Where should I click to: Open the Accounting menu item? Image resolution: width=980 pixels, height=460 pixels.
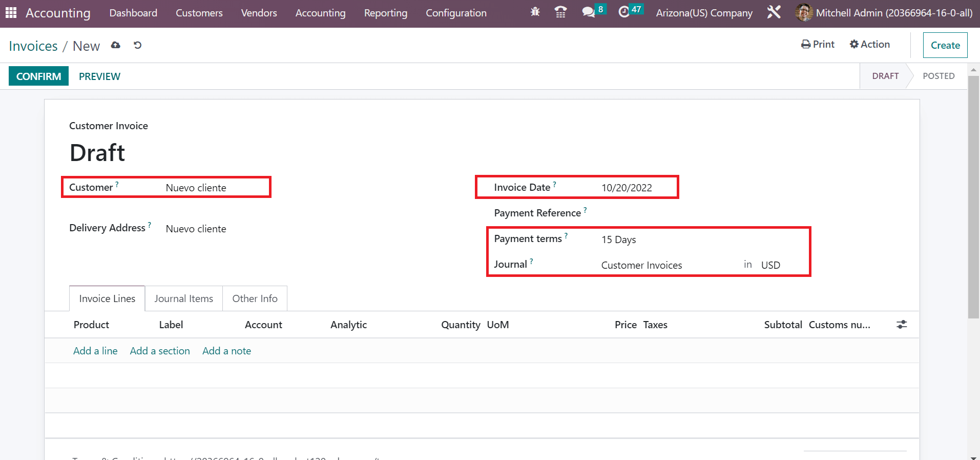click(321, 13)
